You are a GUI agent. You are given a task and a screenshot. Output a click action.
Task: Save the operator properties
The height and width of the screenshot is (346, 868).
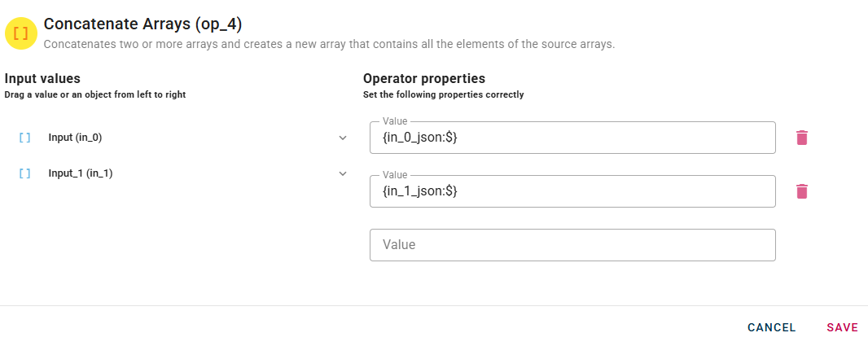point(842,327)
